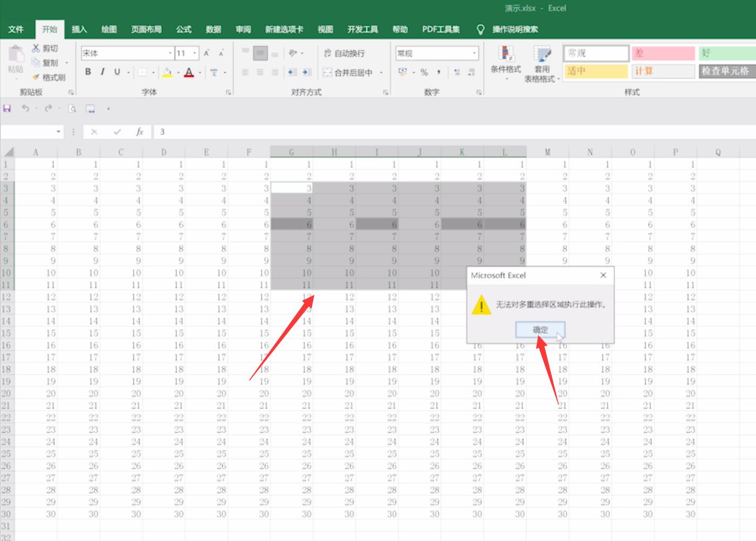The image size is (756, 541).
Task: Click the comma style button
Action: [439, 72]
